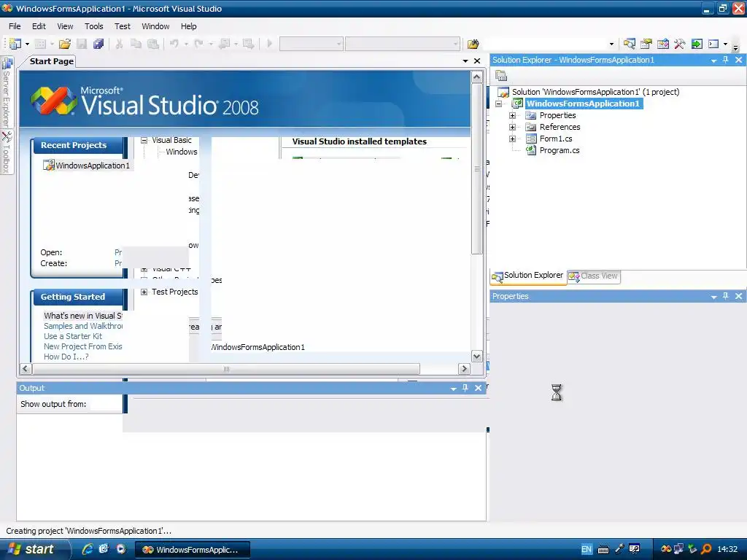The image size is (747, 560).
Task: Expand the References tree node
Action: coord(513,127)
